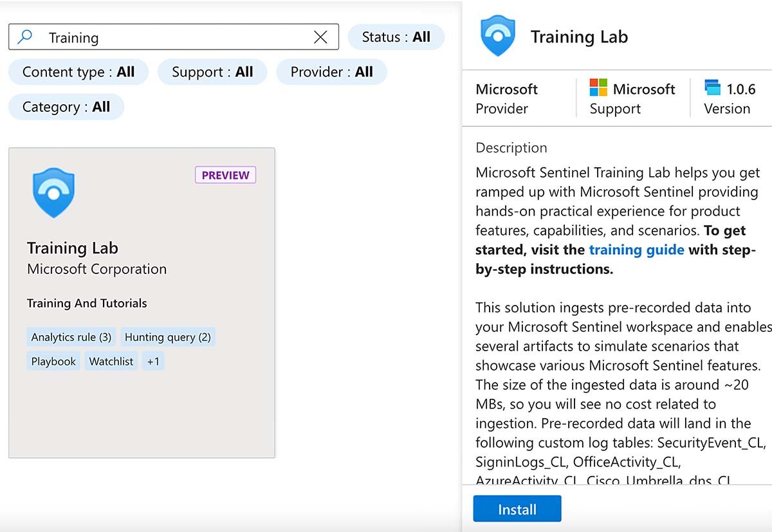Click the Training Lab shield icon in details pane
The width and height of the screenshot is (772, 532).
coord(497,37)
